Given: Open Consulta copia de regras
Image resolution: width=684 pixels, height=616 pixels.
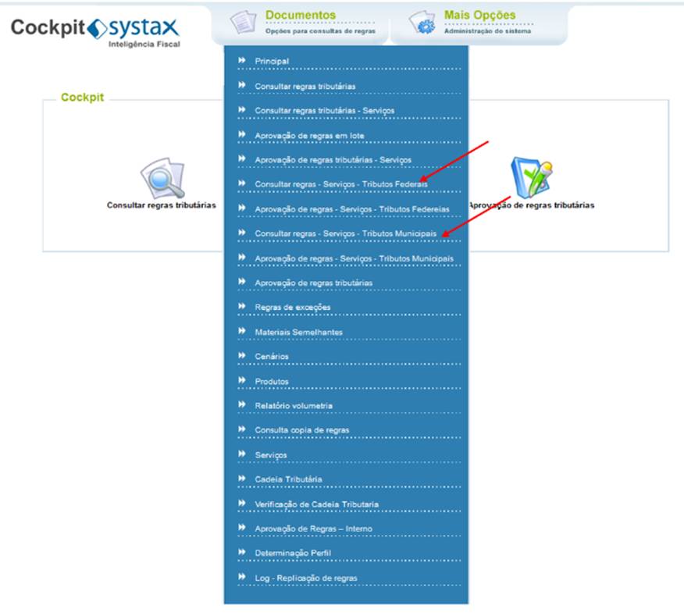Looking at the screenshot, I should (302, 431).
